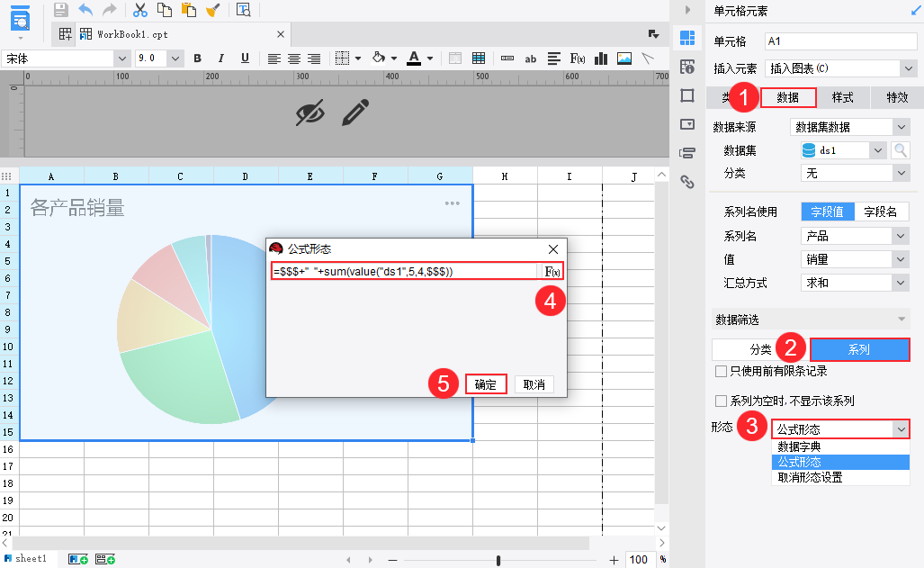The image size is (924, 568).
Task: Click the zoom slider handle at bottom
Action: pos(498,560)
